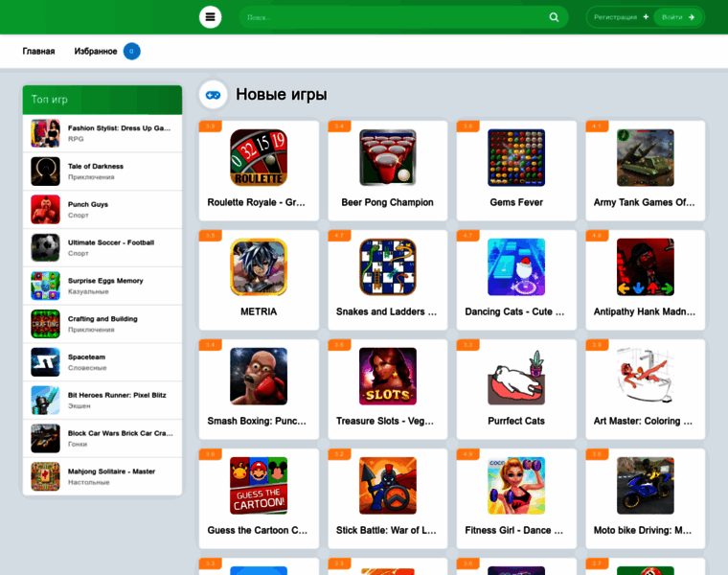Click the Treasure Slots - Veg... title
This screenshot has height=575, width=728.
click(385, 421)
